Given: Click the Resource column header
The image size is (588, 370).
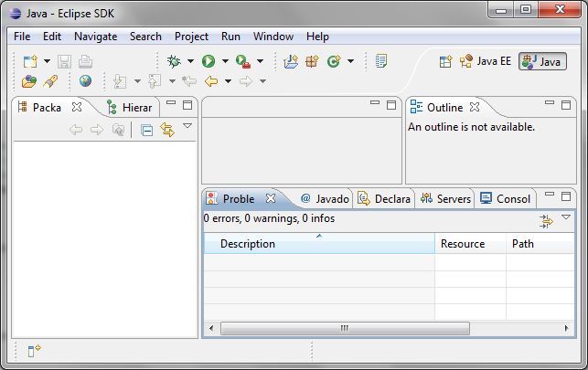Looking at the screenshot, I should (470, 243).
